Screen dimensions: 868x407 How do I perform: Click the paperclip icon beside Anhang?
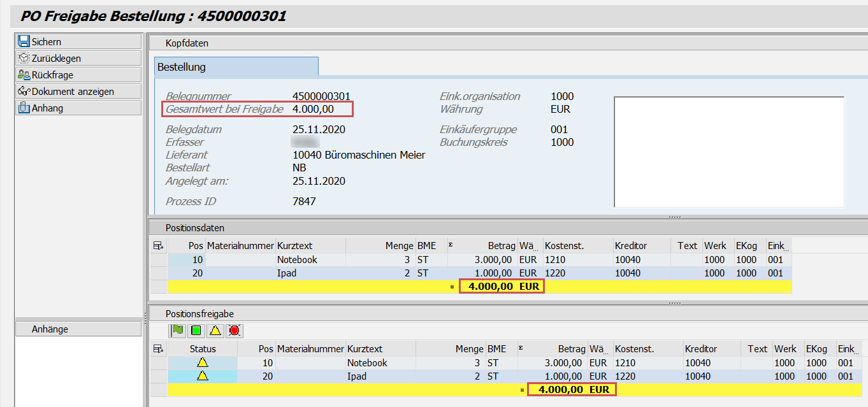click(x=24, y=108)
